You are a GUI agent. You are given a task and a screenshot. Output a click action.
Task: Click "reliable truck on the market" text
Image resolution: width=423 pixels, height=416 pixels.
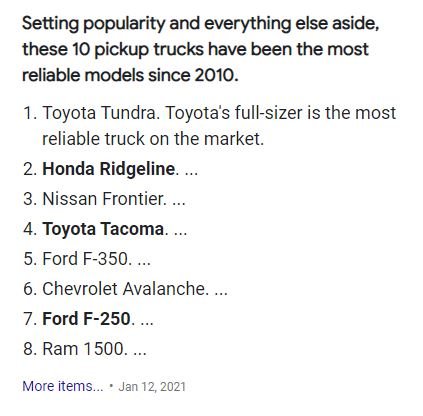tap(153, 139)
